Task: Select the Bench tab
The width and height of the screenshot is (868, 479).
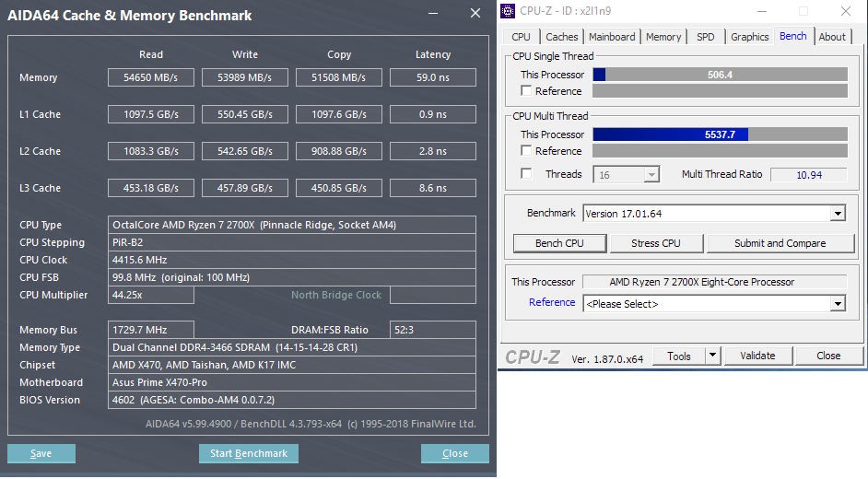Action: coord(793,36)
